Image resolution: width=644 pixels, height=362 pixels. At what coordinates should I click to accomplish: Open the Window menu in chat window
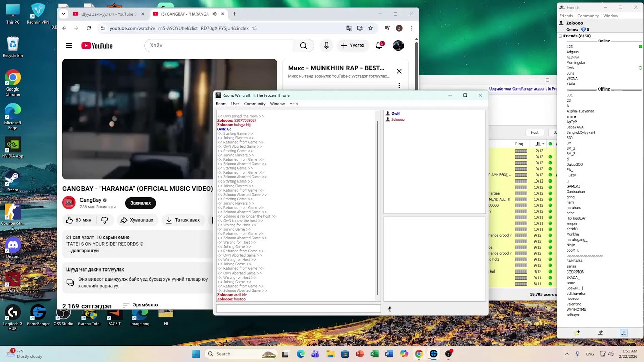277,104
